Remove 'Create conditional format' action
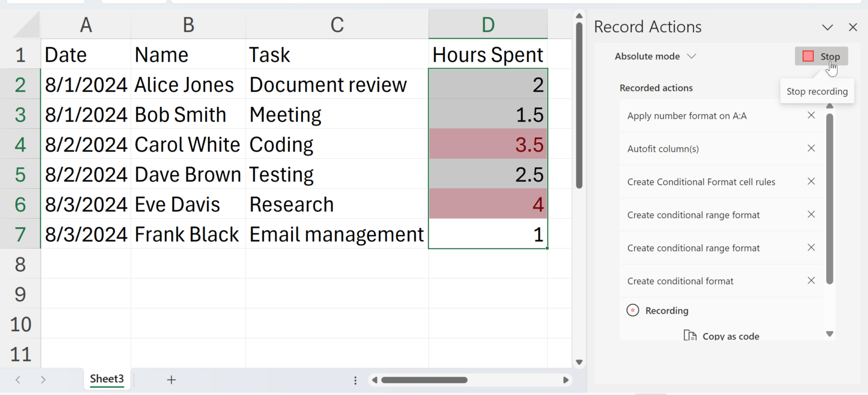The image size is (868, 395). (811, 281)
